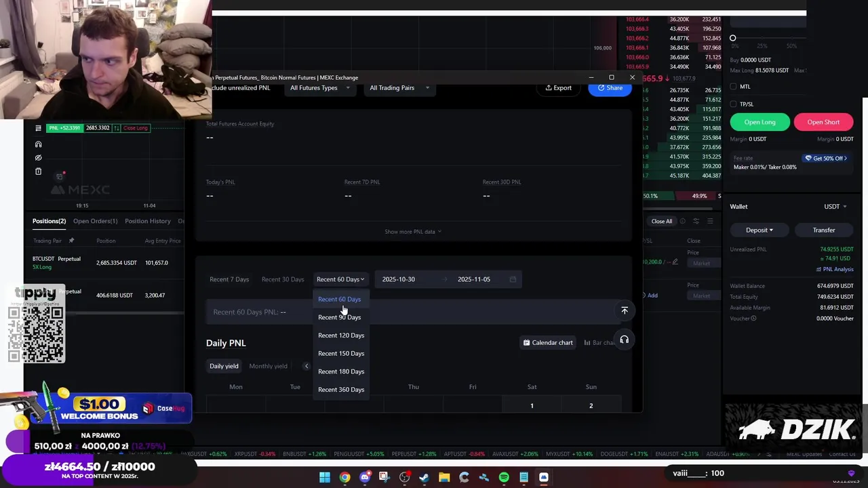Screen dimensions: 868x488
Task: Open the Windows Start menu
Action: pos(325,477)
